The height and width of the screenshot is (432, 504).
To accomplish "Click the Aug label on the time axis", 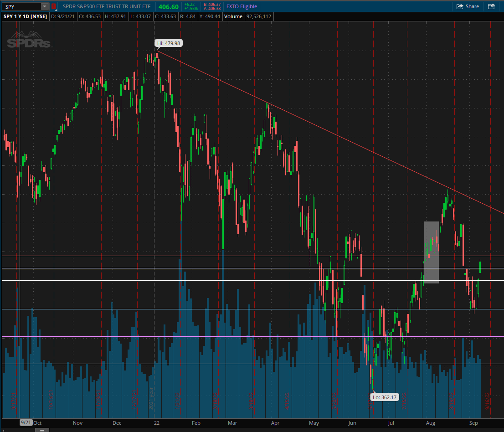I will click(x=430, y=423).
